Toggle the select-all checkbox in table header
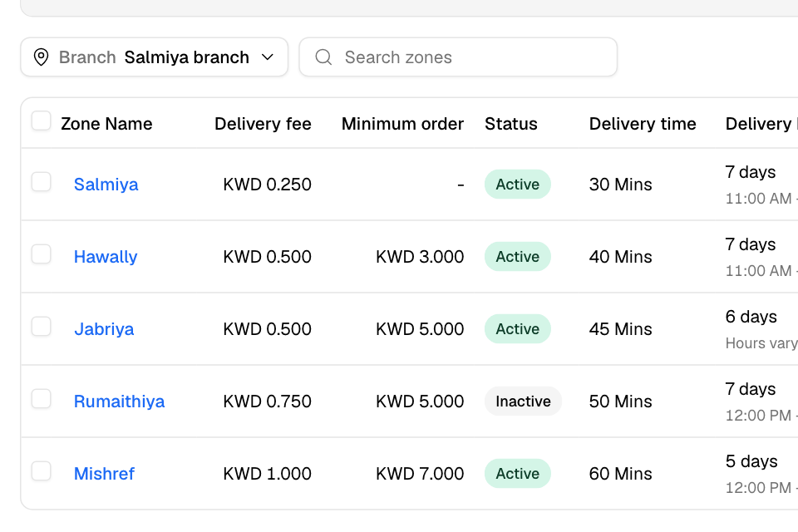 click(42, 121)
